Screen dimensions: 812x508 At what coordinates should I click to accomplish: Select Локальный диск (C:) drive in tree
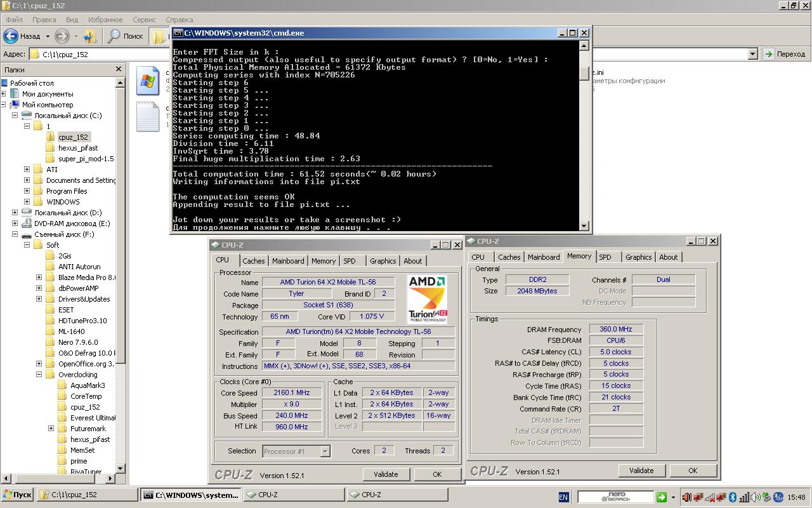[x=68, y=116]
